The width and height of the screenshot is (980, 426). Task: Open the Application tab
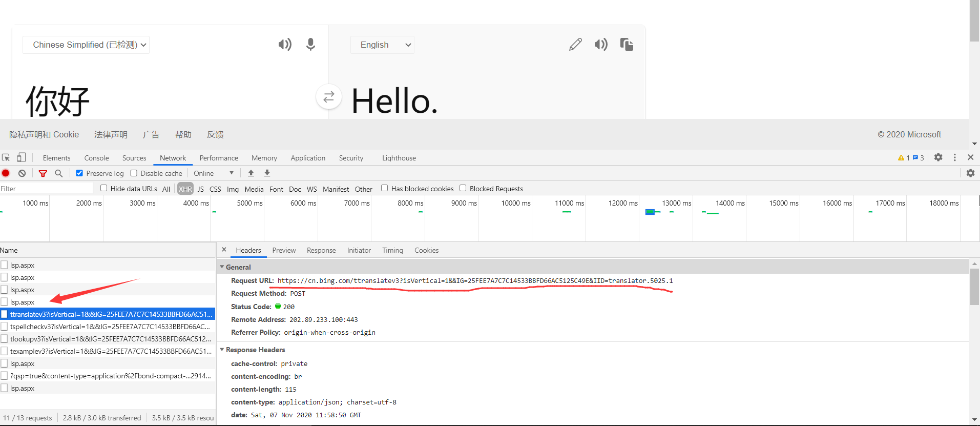tap(308, 158)
